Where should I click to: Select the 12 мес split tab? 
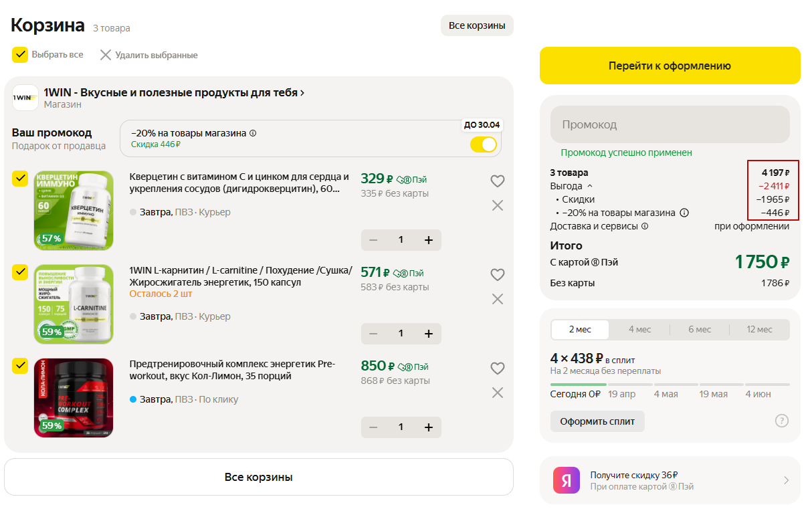759,329
